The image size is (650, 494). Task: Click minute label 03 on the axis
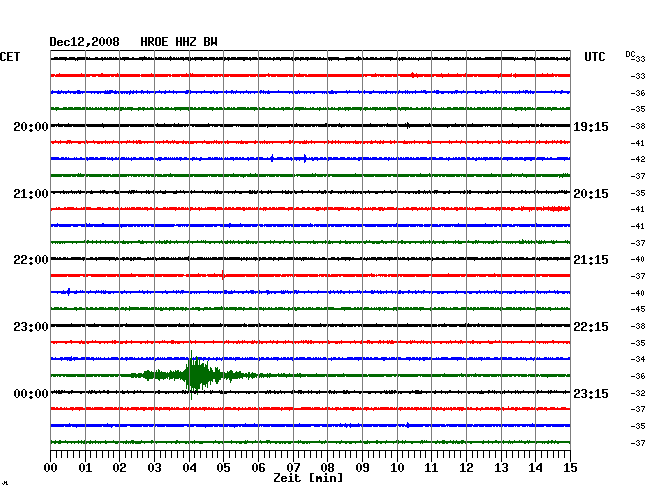(154, 468)
